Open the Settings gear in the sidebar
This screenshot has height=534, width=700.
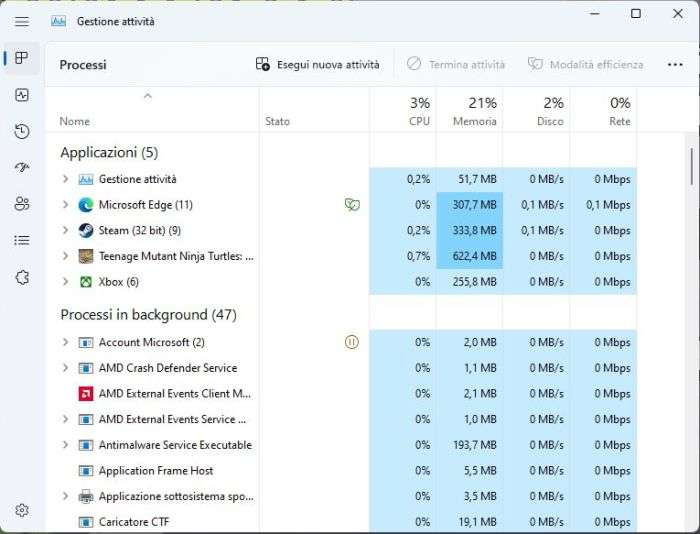pyautogui.click(x=21, y=510)
